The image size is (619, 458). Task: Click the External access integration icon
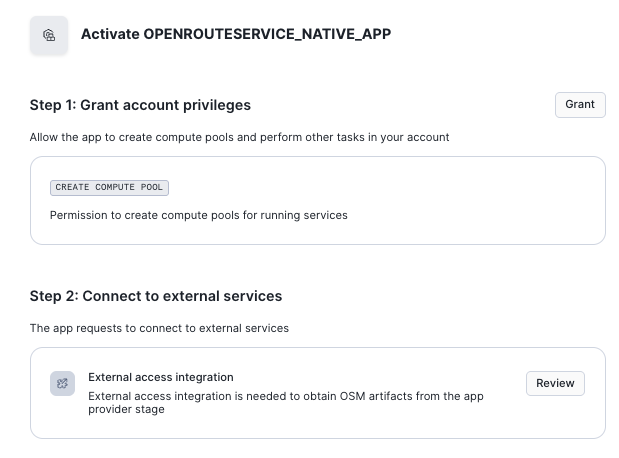point(62,383)
